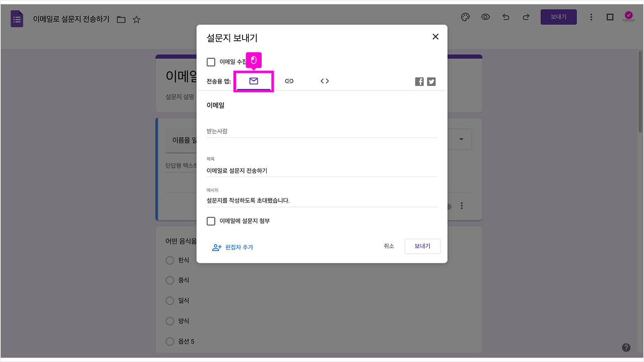Select the 양식 radio button
The image size is (644, 362).
point(170,321)
